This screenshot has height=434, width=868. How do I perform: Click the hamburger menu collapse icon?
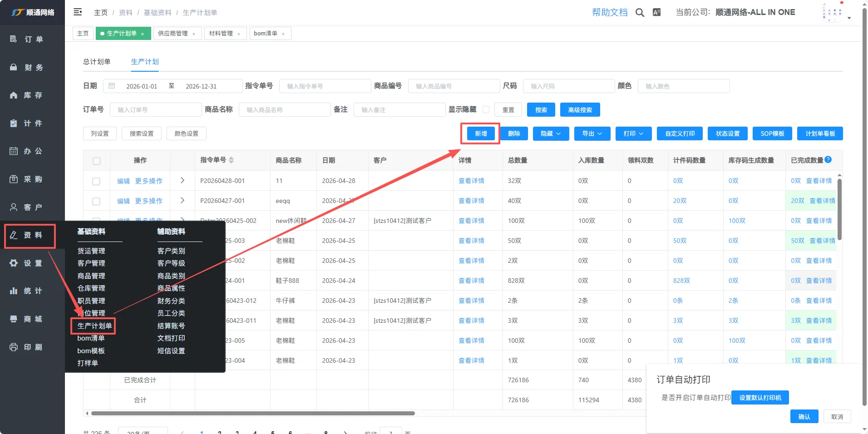coord(78,12)
